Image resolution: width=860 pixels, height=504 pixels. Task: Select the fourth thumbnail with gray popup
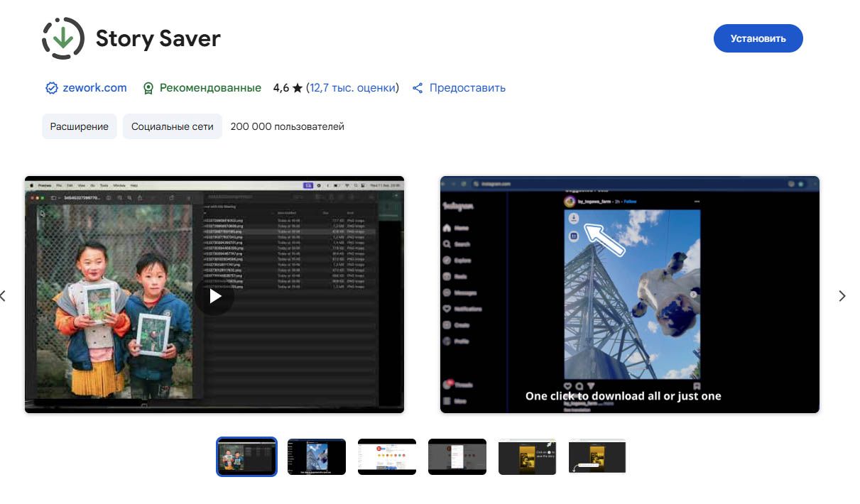tap(457, 456)
